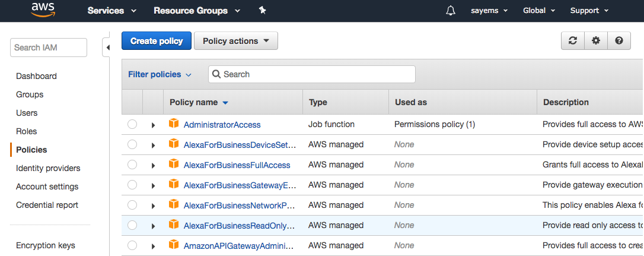Open the Resource Groups menu
The image size is (644, 256).
(x=197, y=11)
